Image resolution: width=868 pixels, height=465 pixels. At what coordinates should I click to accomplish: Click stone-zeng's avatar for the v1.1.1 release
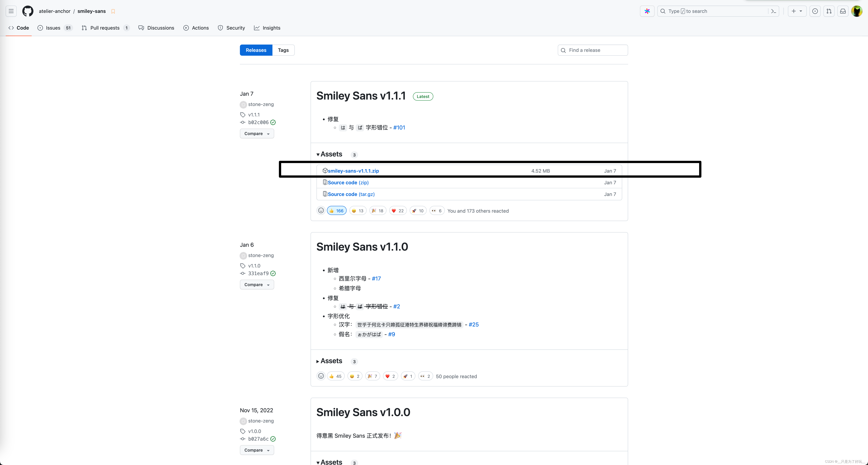(243, 104)
